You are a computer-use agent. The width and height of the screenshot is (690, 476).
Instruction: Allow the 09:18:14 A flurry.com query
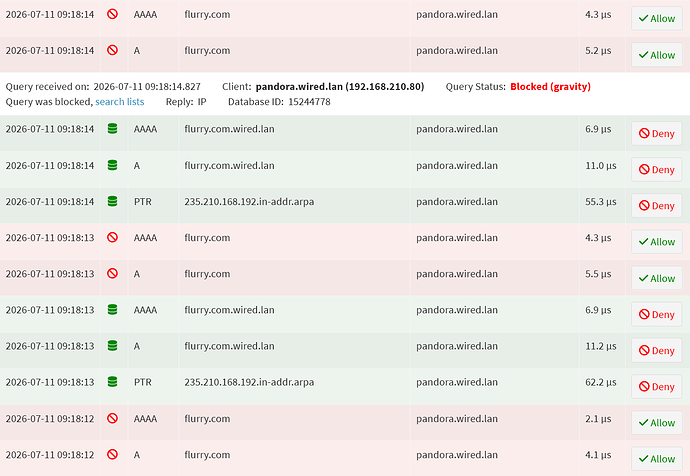[657, 55]
